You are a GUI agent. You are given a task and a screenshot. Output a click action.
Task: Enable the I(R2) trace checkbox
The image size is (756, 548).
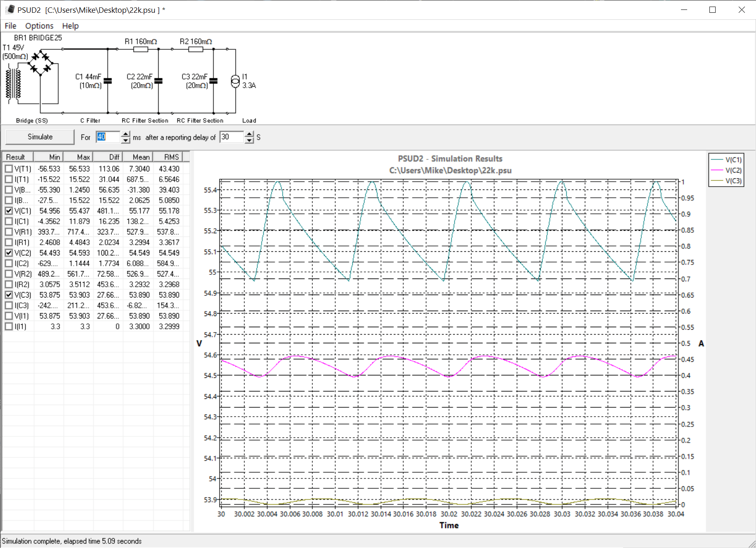point(9,284)
